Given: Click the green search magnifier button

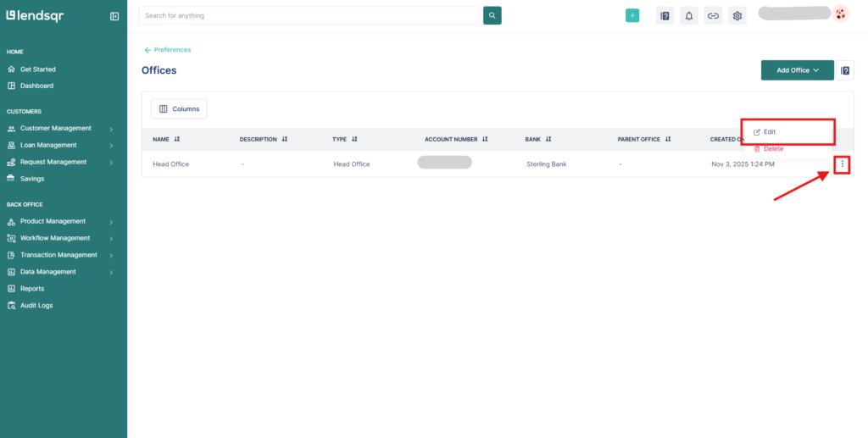Looking at the screenshot, I should [492, 15].
